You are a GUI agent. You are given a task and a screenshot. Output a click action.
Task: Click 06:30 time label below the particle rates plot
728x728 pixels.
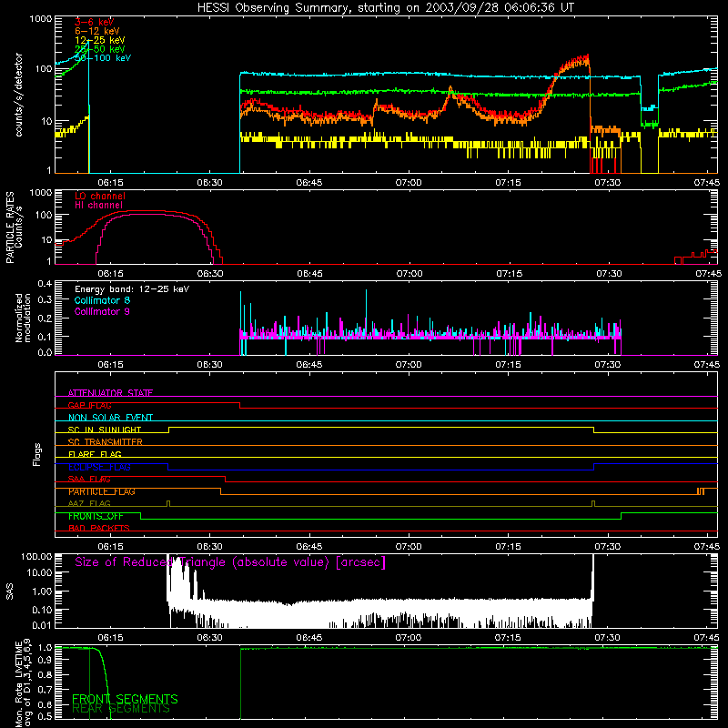(x=210, y=274)
